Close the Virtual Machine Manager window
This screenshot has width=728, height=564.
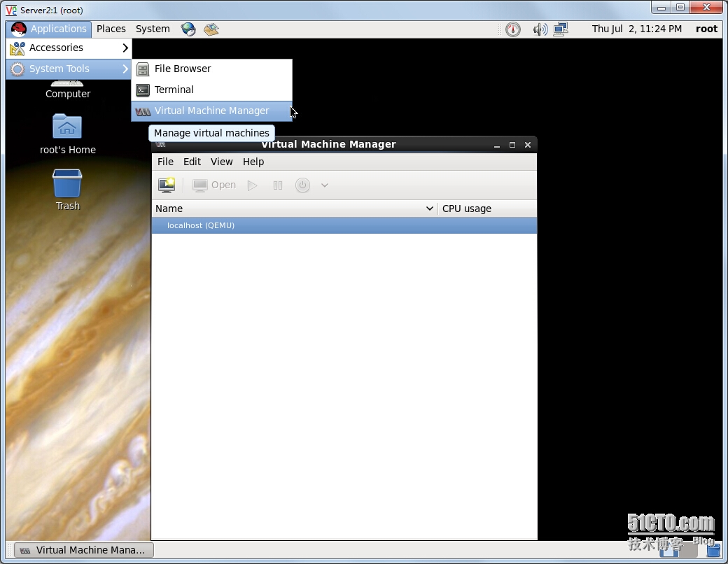click(x=527, y=145)
